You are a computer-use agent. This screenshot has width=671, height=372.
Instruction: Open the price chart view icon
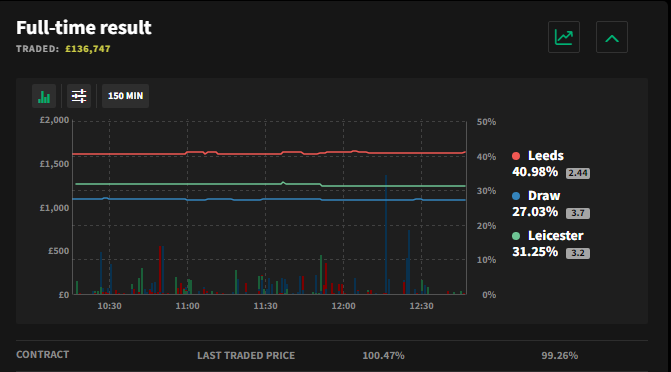pos(564,37)
